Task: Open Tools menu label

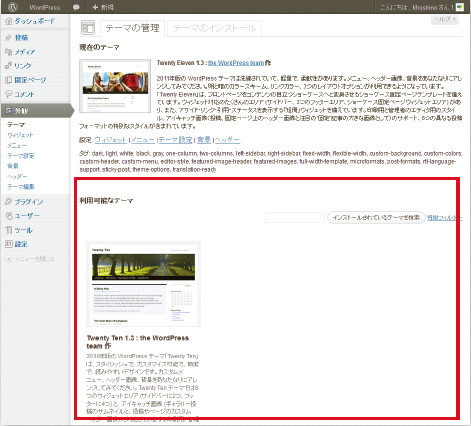Action: (23, 230)
